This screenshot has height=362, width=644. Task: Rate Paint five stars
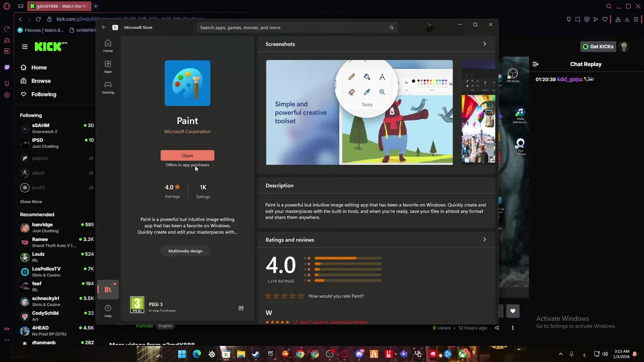301,296
